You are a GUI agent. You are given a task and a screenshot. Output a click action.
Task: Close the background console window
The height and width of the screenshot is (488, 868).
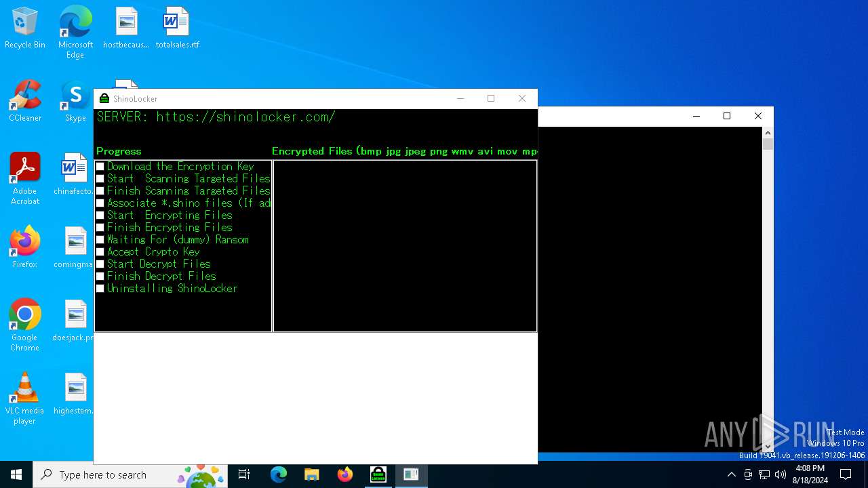tap(758, 116)
